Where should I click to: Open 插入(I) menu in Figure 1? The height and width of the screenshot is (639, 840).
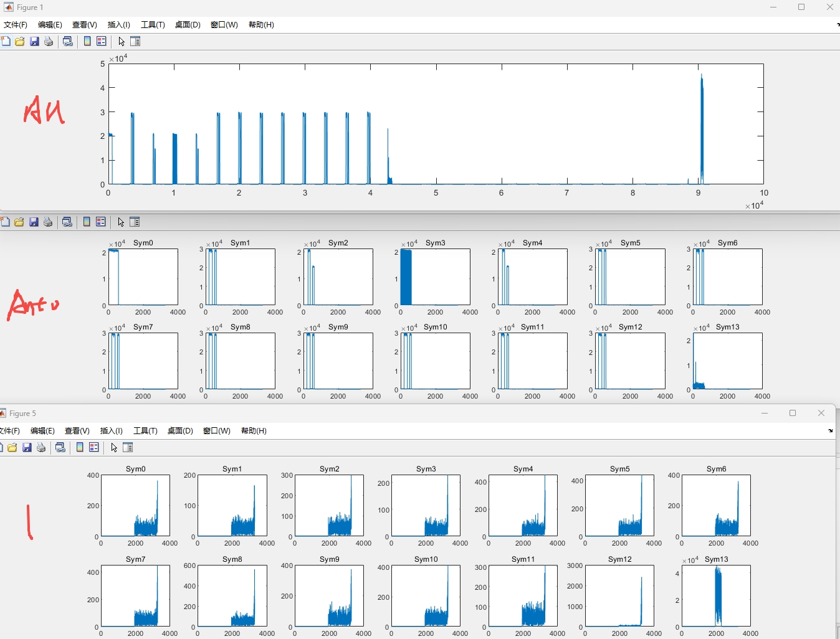pos(118,25)
